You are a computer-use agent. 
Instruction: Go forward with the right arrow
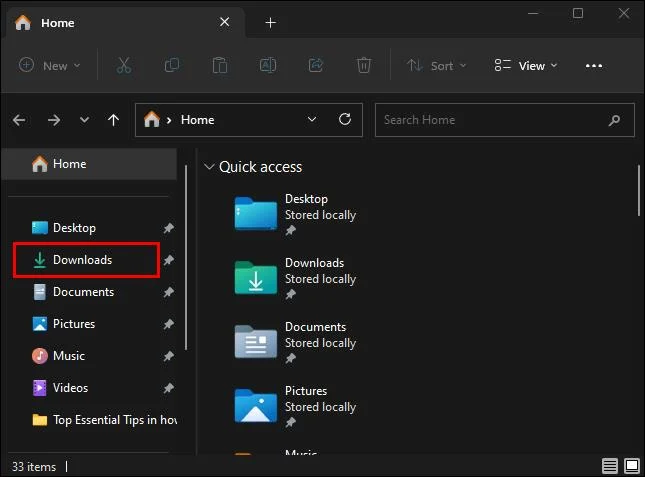point(54,120)
